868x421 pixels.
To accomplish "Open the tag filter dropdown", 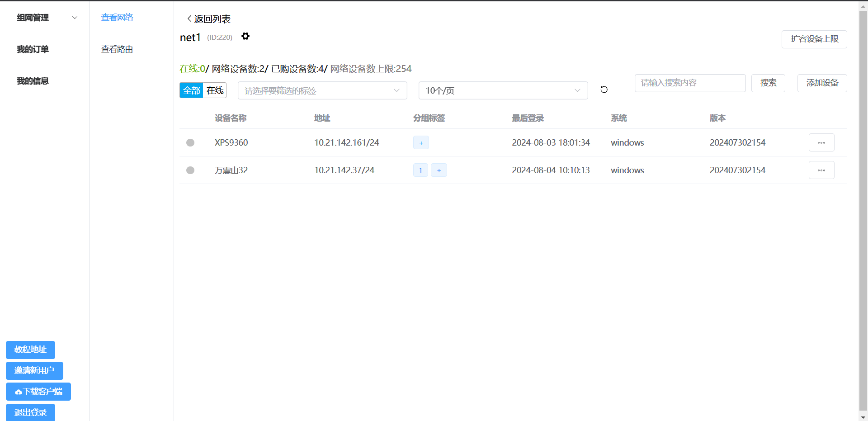I will click(x=322, y=90).
